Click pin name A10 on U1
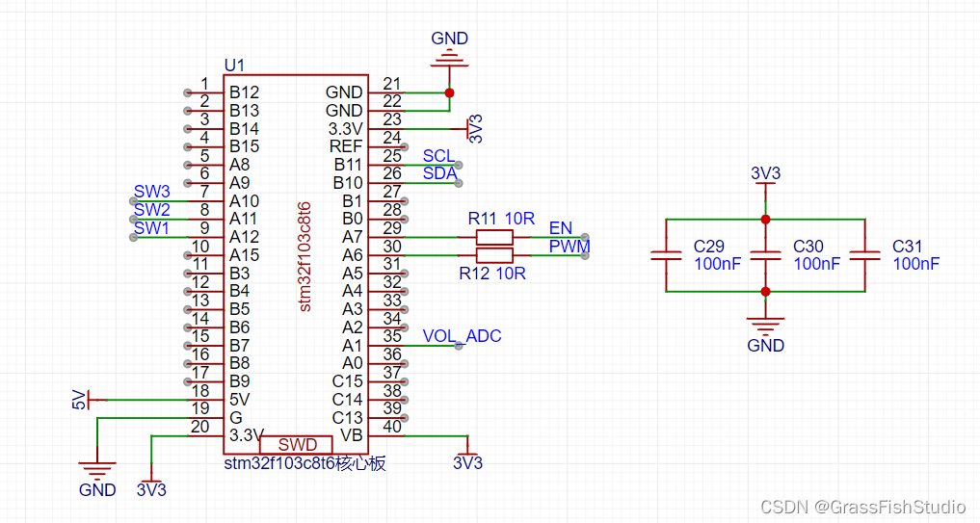Screen dimensions: 980x523 click(244, 201)
